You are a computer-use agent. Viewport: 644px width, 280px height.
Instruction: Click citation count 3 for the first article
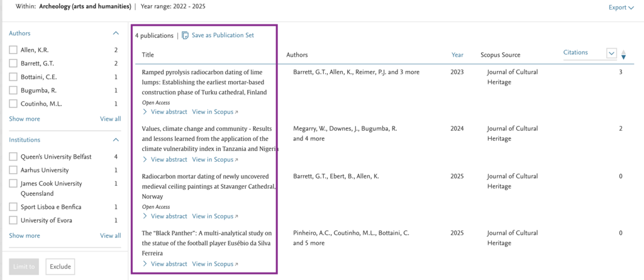(x=621, y=72)
